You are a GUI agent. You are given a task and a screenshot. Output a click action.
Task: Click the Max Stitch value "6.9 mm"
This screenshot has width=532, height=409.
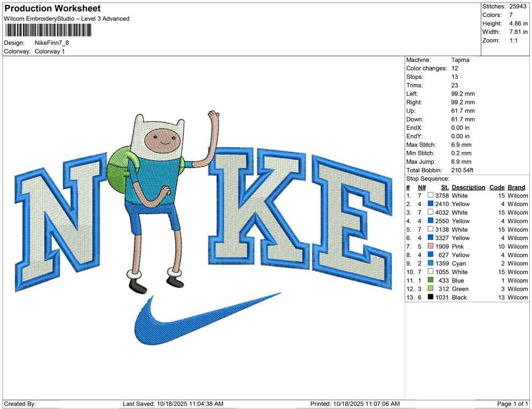click(x=462, y=144)
